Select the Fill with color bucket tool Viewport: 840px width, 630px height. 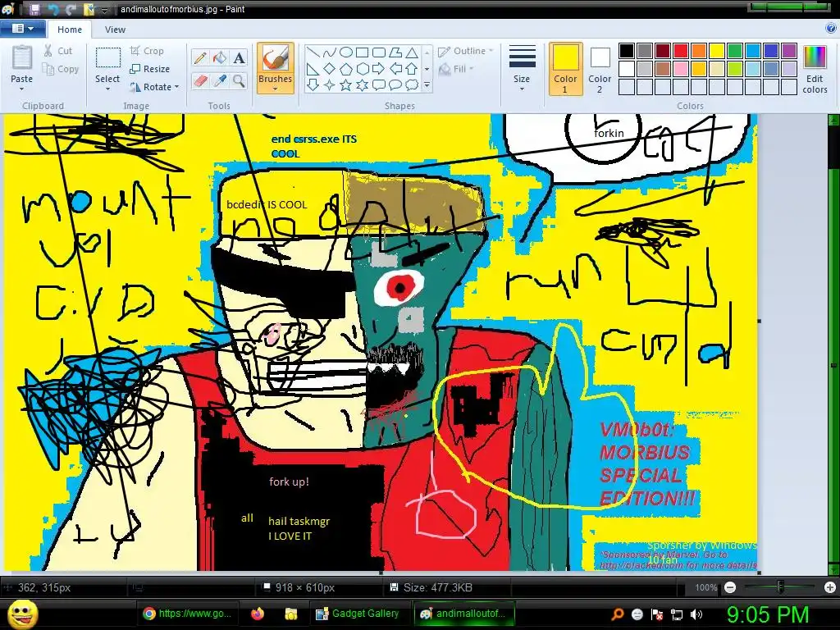[220, 57]
